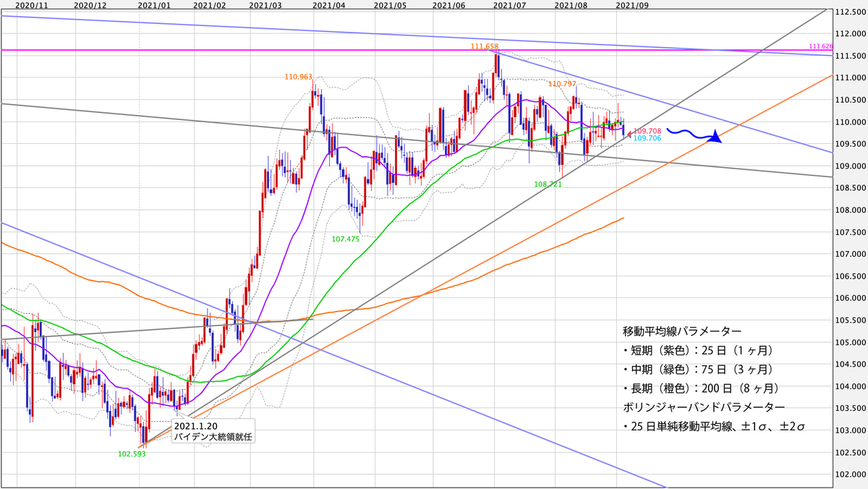Click the 107.500 price axis label
868x489 pixels.
click(849, 233)
